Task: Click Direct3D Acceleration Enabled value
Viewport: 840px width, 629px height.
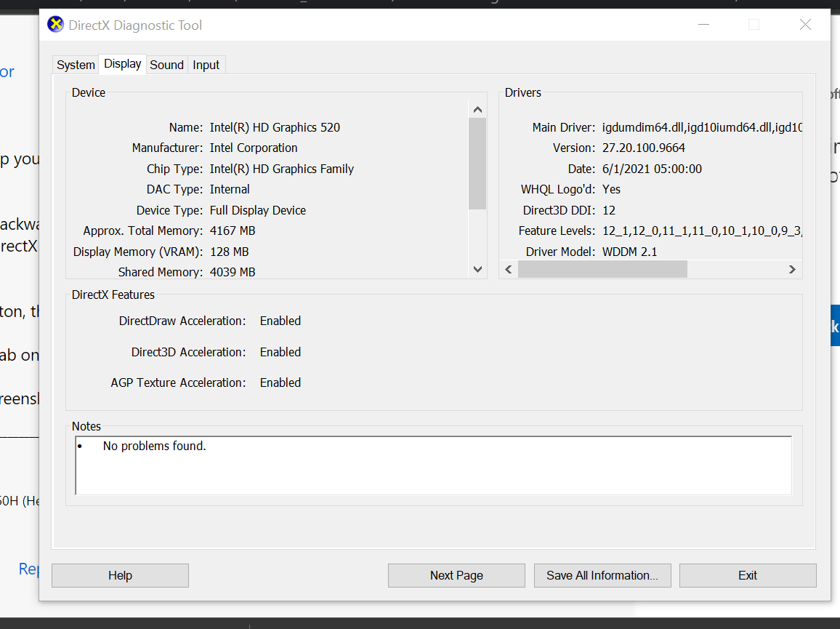Action: tap(280, 352)
